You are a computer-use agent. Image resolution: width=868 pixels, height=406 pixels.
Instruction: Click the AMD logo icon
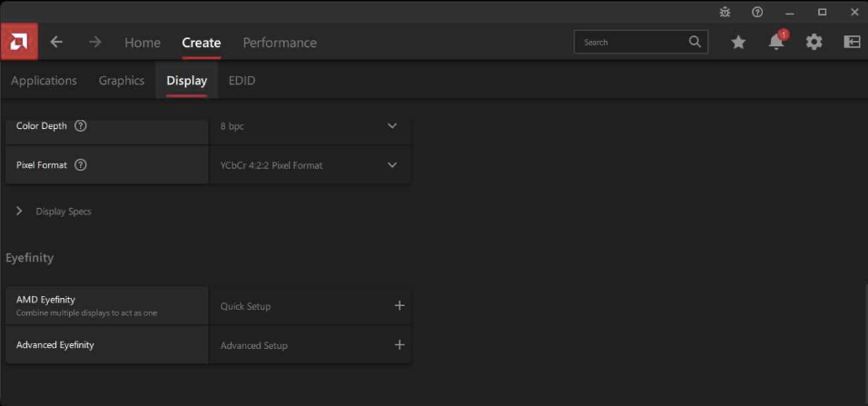click(19, 42)
